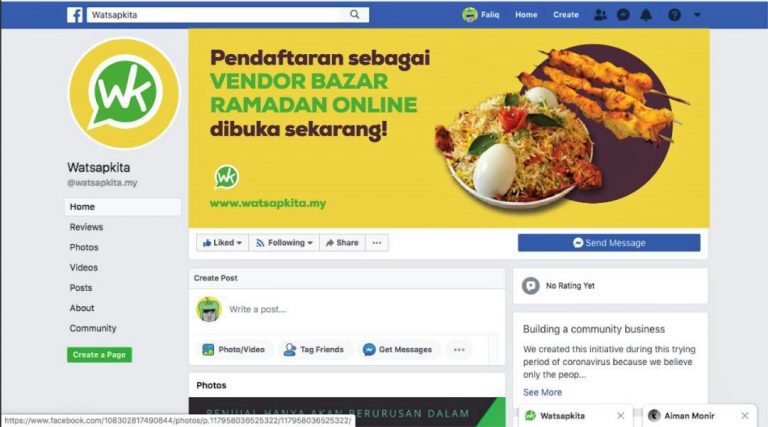Open the Reviews tab in sidebar

pyautogui.click(x=86, y=227)
